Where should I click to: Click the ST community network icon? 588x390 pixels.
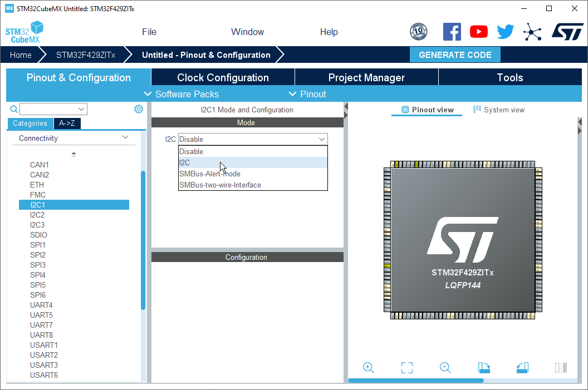click(x=532, y=32)
